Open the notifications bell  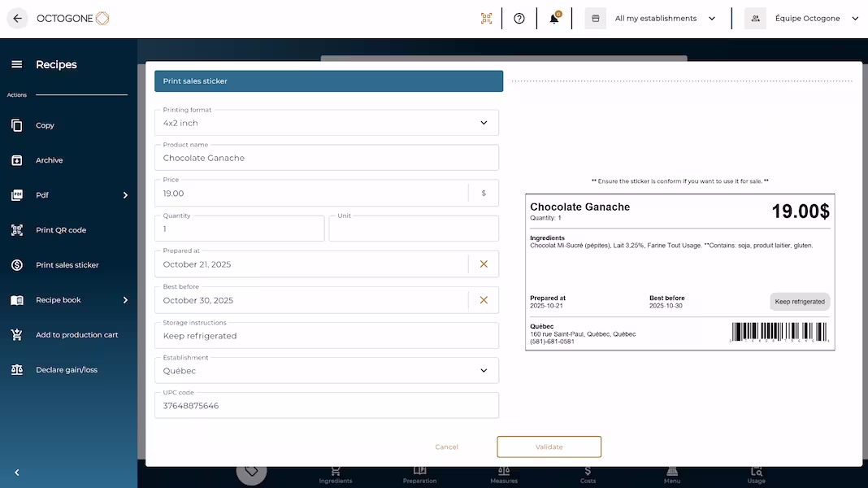tap(554, 18)
